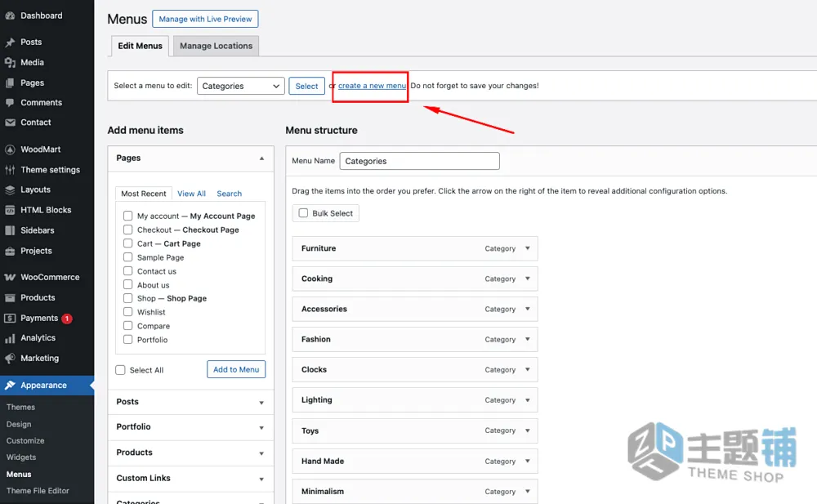
Task: Check the Wishlist page checkbox
Action: 127,312
